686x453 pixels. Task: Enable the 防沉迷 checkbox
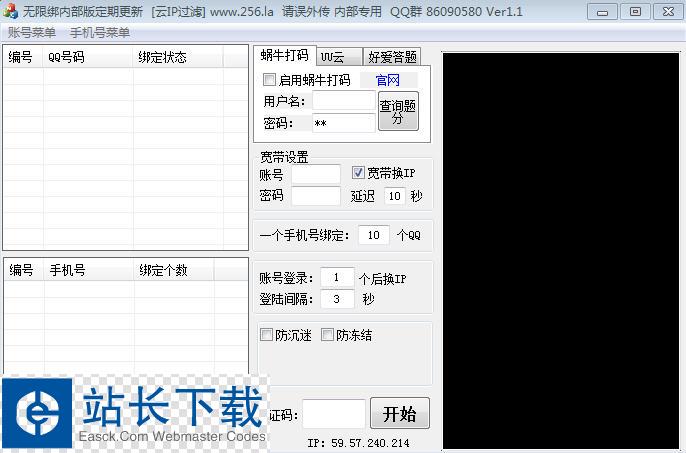266,335
